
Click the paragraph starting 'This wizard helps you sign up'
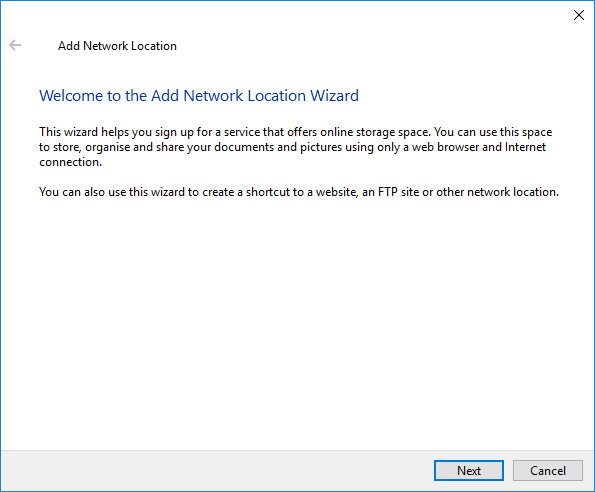pos(296,147)
